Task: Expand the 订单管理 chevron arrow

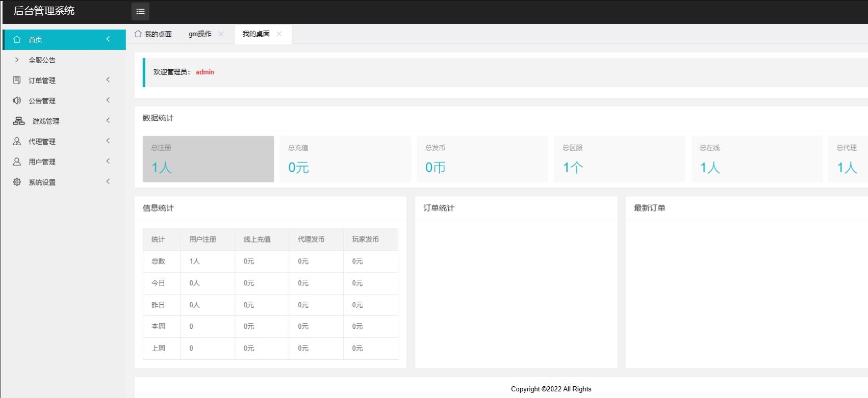Action: tap(108, 80)
